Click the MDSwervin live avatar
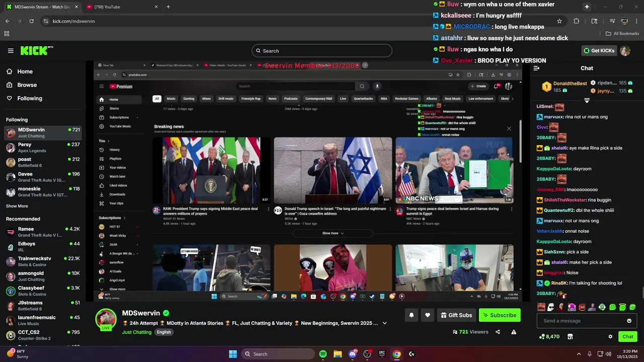 [x=106, y=319]
